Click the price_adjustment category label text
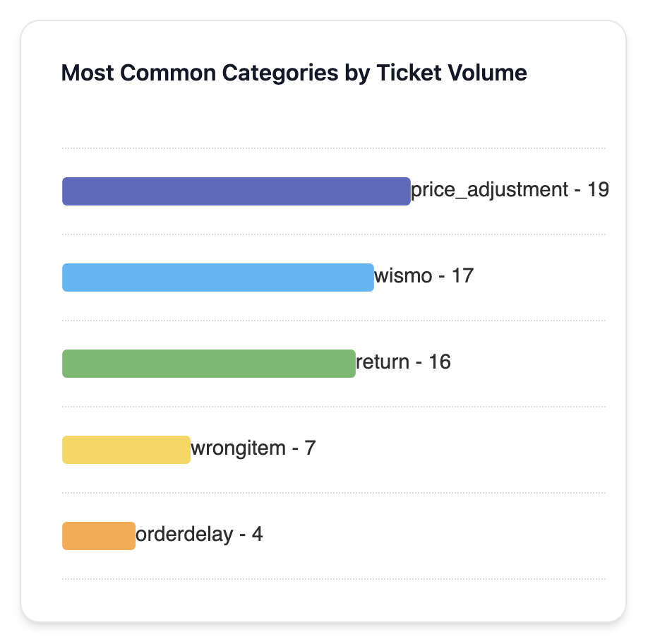Screen dimensions: 648x644 point(489,190)
